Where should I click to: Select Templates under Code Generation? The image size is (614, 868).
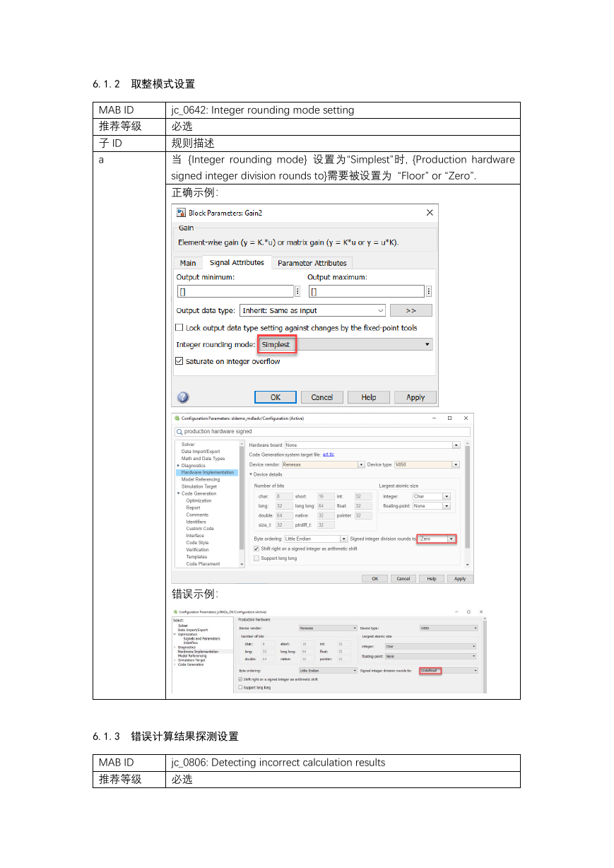[x=196, y=557]
